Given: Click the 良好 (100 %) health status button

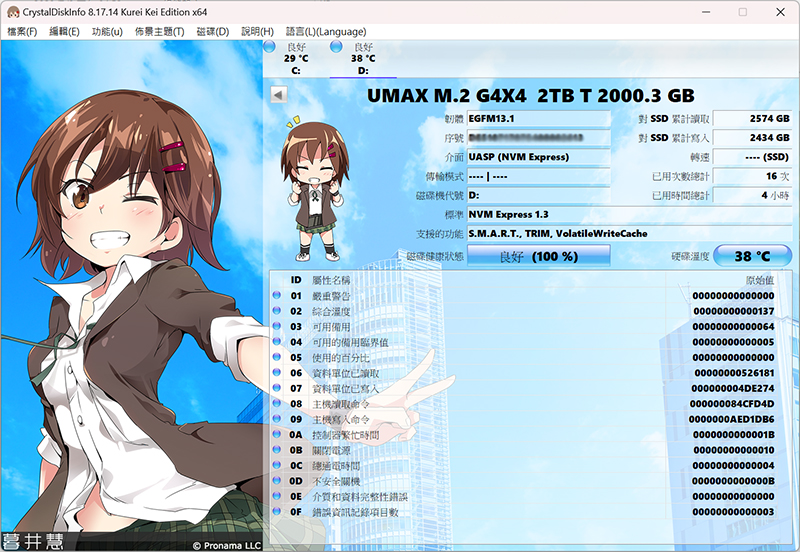Looking at the screenshot, I should (539, 256).
